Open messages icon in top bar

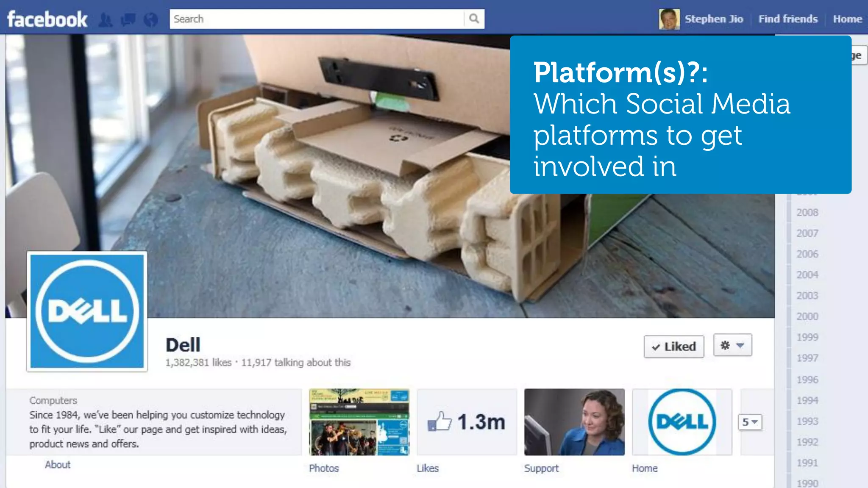[128, 19]
